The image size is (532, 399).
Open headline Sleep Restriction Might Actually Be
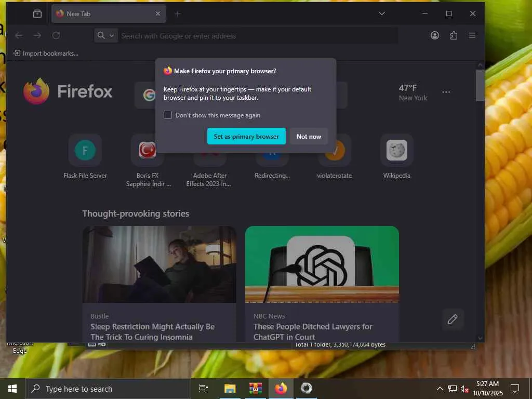click(152, 332)
